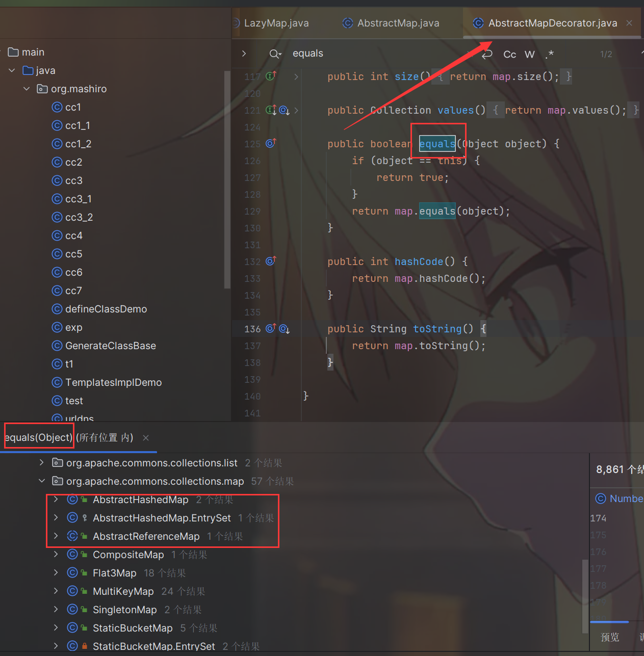Click the StaticBucketMap class icon
644x656 pixels.
pyautogui.click(x=72, y=628)
